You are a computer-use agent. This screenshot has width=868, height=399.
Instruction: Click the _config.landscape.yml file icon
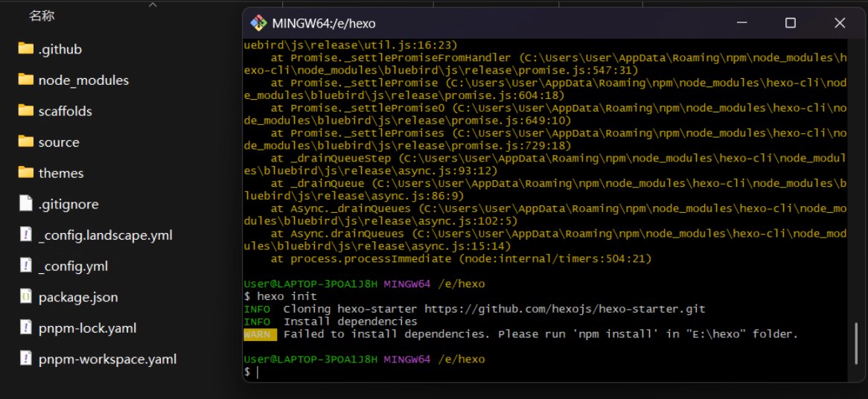[x=25, y=234]
